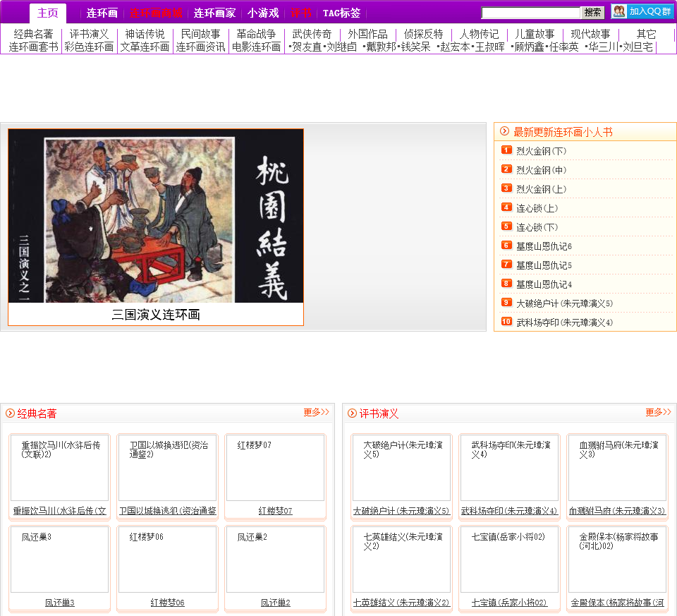Open 连心锁(上) in the latest list
This screenshot has width=677, height=616.
[x=537, y=208]
